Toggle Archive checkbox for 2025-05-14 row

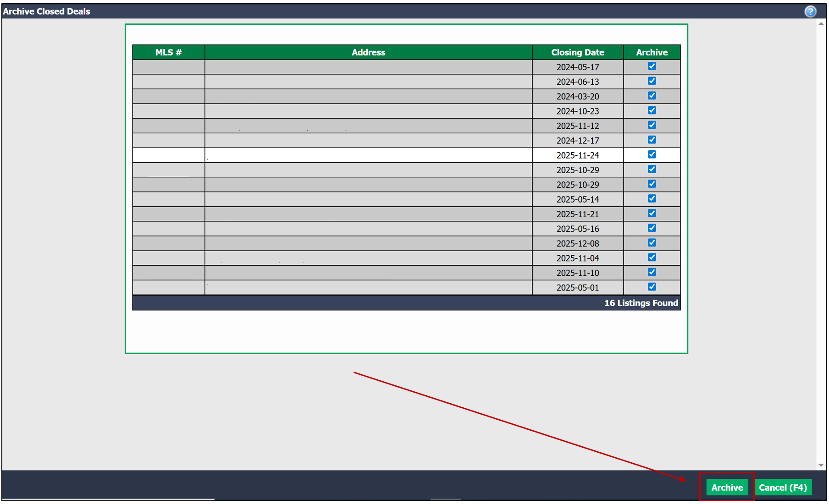(x=652, y=199)
